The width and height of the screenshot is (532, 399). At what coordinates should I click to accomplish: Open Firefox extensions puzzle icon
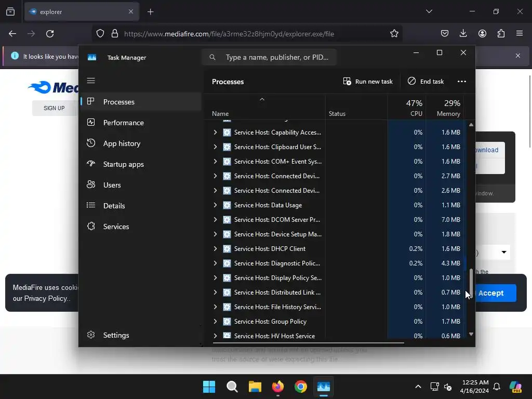click(501, 33)
